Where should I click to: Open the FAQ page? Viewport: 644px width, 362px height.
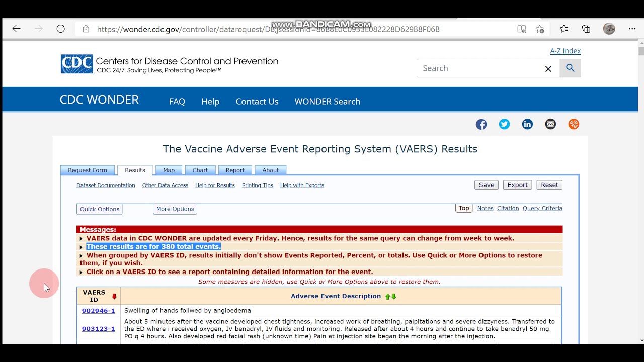click(177, 101)
